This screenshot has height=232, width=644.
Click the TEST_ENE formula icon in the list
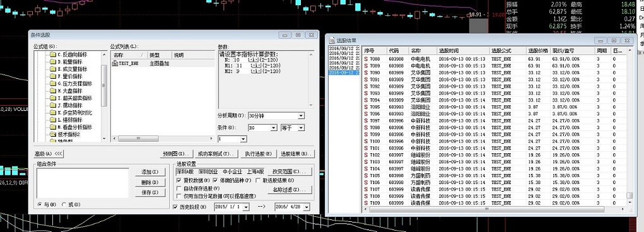pos(115,64)
